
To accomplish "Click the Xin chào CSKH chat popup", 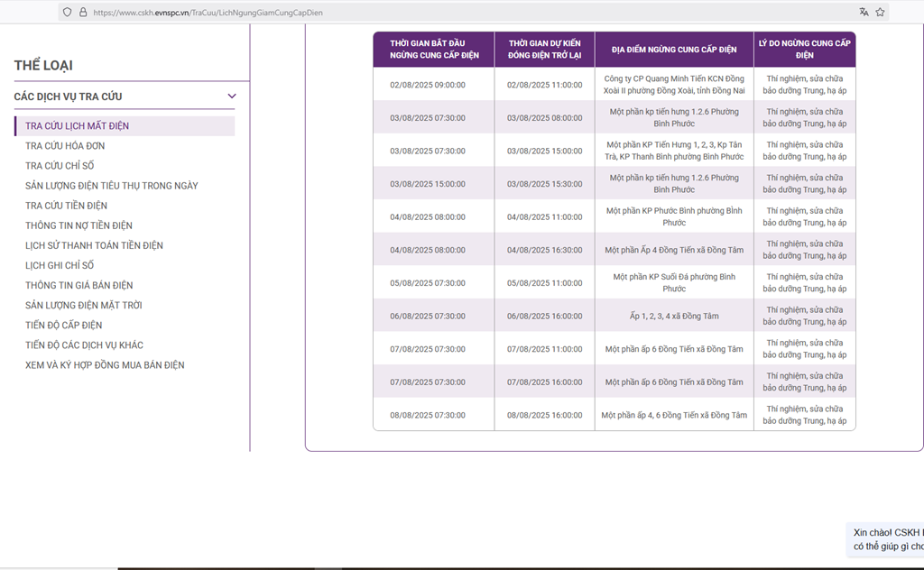I will [x=887, y=539].
